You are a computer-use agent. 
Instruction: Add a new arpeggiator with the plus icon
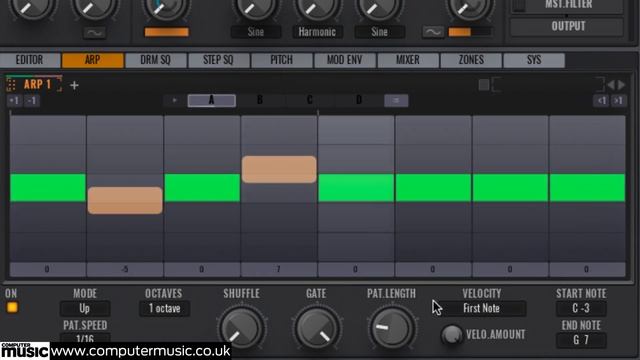[x=74, y=85]
